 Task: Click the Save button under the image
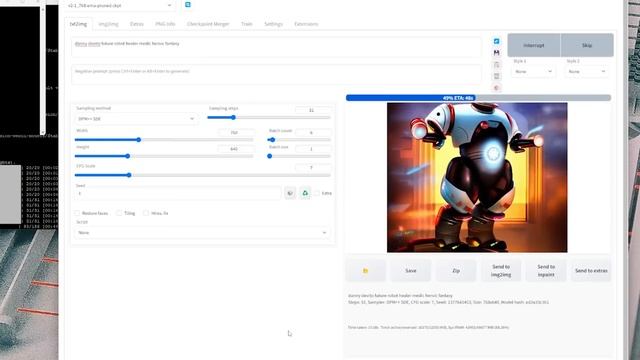pos(411,271)
